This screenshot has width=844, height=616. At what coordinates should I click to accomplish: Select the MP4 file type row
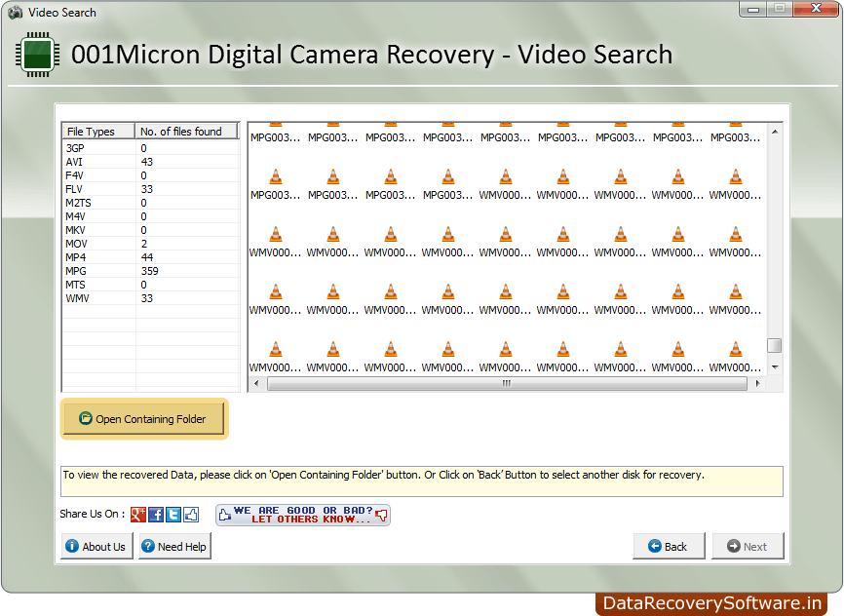[x=151, y=257]
